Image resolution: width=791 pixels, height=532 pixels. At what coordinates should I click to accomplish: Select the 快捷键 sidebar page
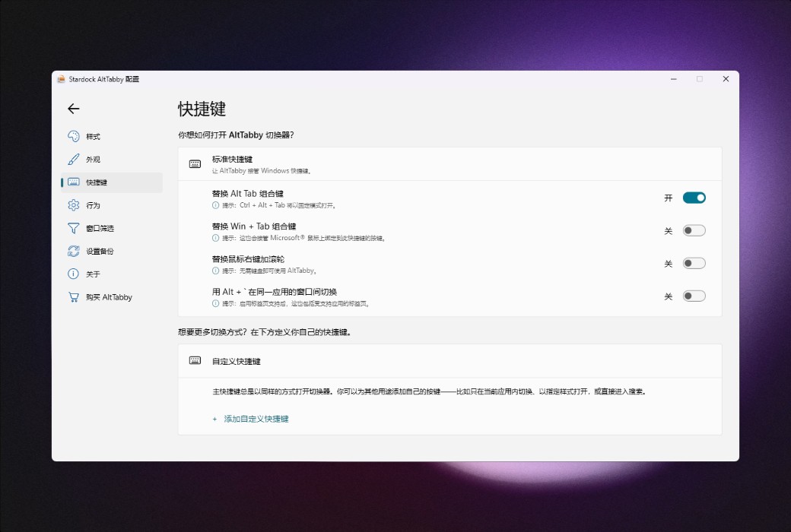click(112, 182)
